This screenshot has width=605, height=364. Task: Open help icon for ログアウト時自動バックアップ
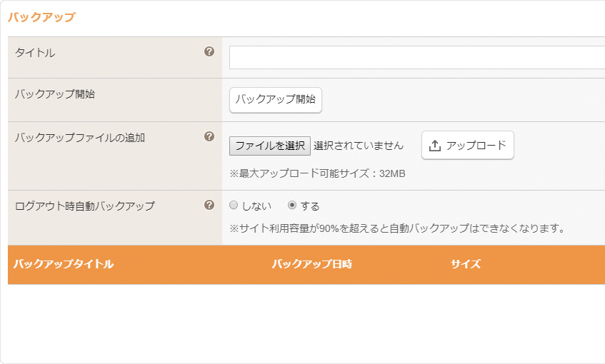coord(209,205)
